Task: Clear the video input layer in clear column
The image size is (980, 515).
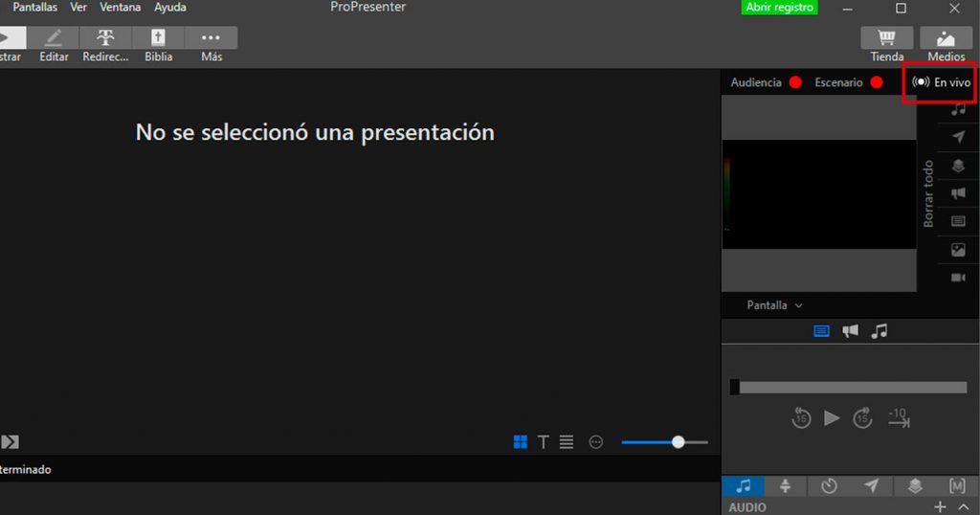Action: 958,278
